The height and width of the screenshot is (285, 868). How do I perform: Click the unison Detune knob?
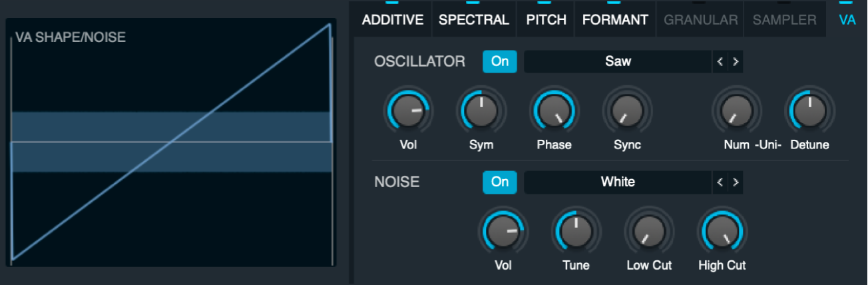[809, 111]
